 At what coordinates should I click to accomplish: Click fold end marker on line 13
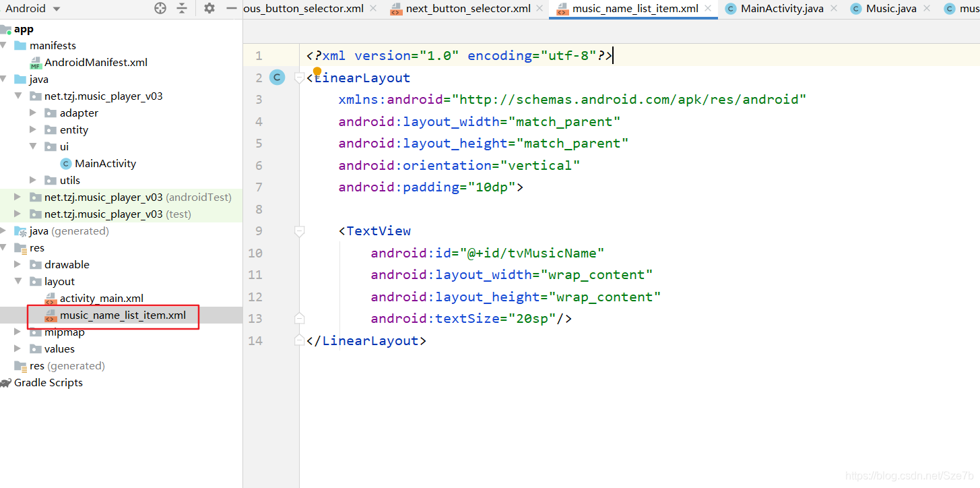[299, 318]
